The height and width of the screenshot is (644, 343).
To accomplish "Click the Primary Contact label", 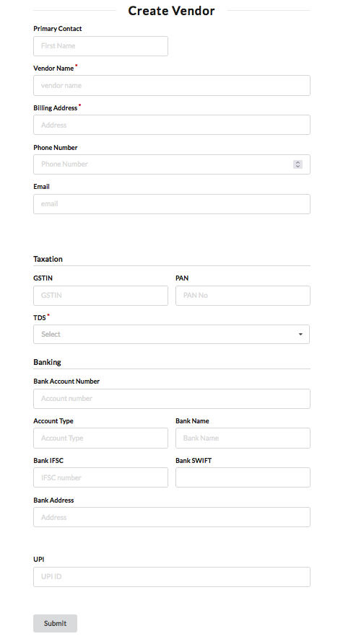I will (58, 29).
